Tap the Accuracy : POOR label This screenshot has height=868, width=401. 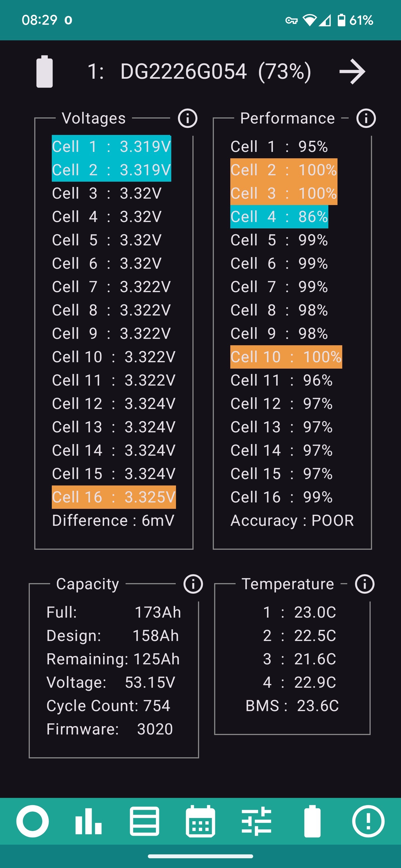pos(292,520)
